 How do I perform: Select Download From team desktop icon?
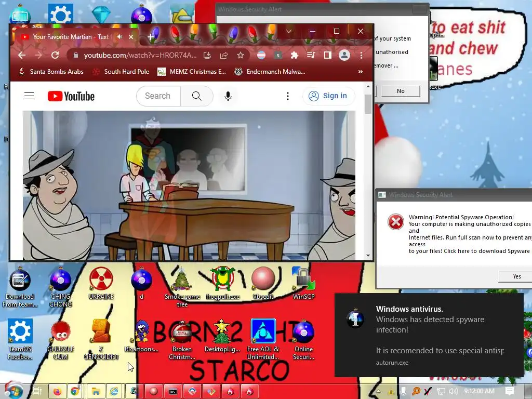pyautogui.click(x=20, y=287)
